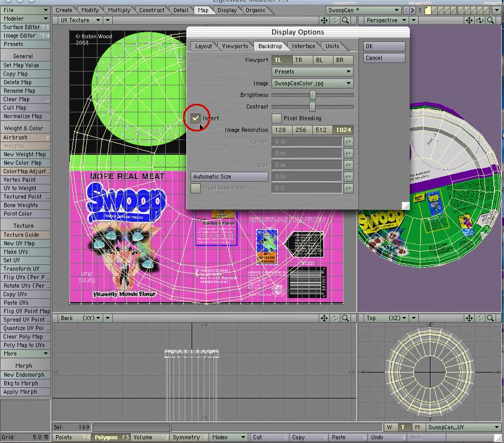Open the SwoopCan object dropdown
504x443 pixels.
363,10
